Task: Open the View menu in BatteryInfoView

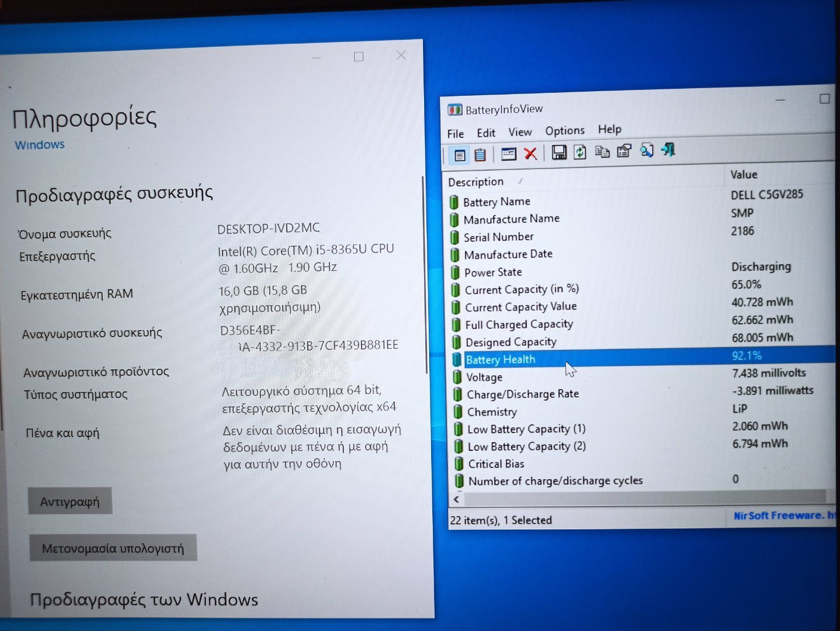Action: pos(520,132)
